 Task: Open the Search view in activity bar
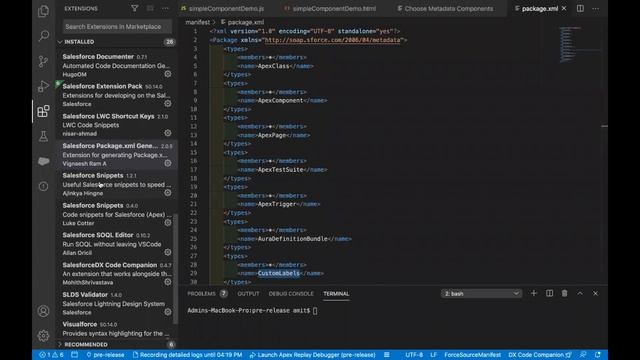point(43,36)
